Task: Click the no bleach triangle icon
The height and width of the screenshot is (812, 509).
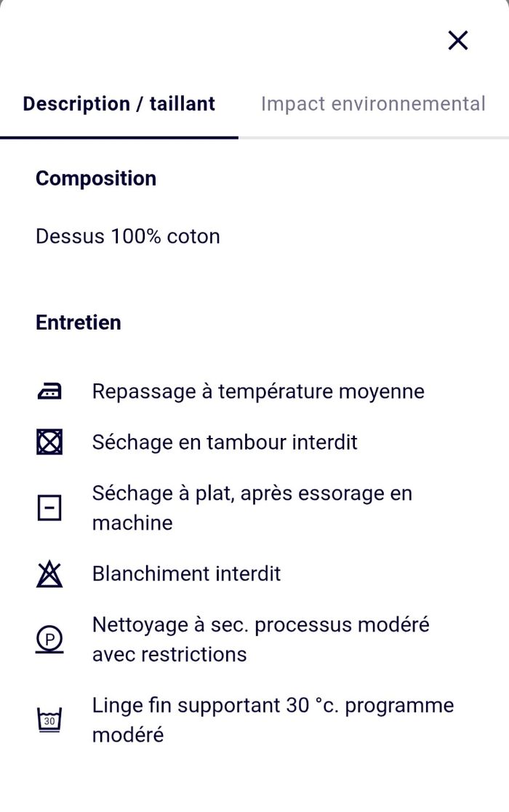Action: coord(49,574)
